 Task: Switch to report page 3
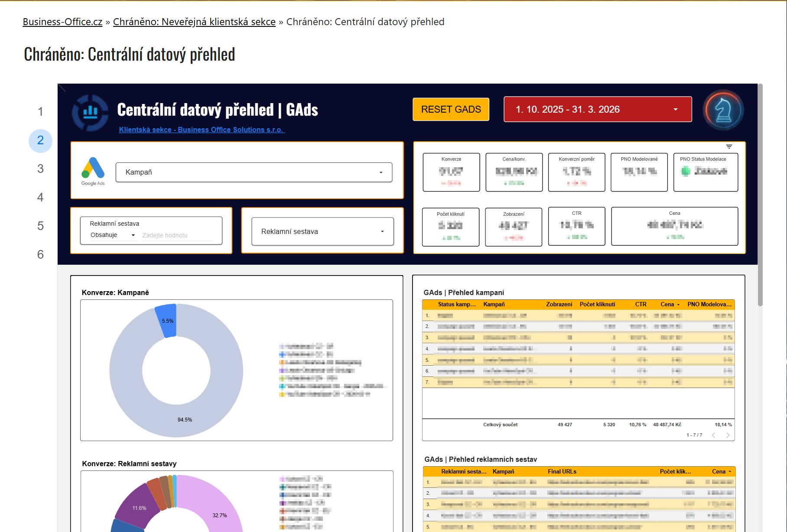40,169
